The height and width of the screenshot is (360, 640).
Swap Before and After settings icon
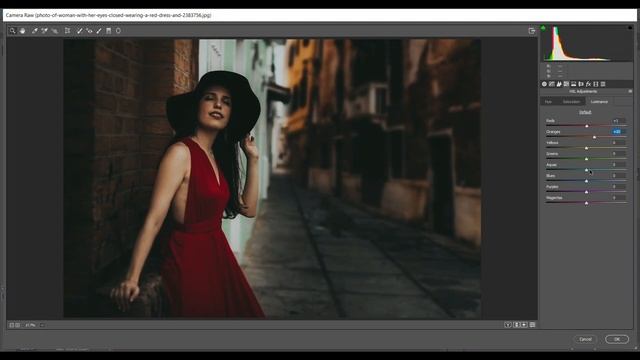[x=517, y=325]
